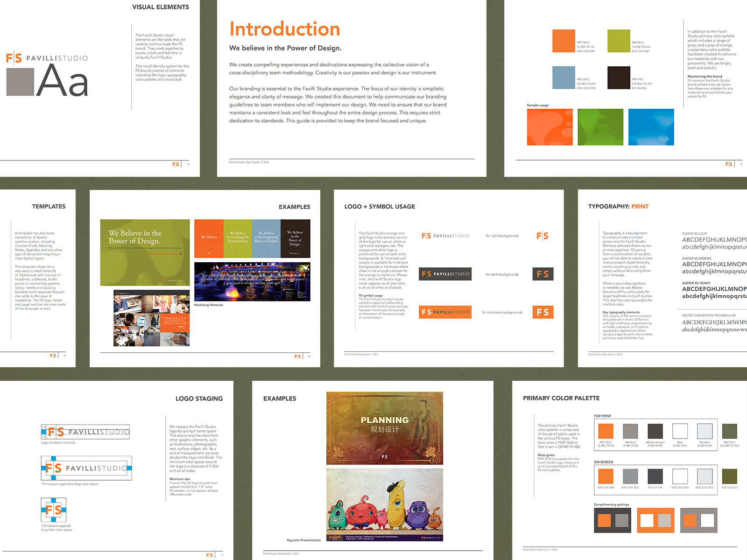
Task: Click the blue 'Re-Imagining What is Possible' panel
Action: click(x=266, y=238)
